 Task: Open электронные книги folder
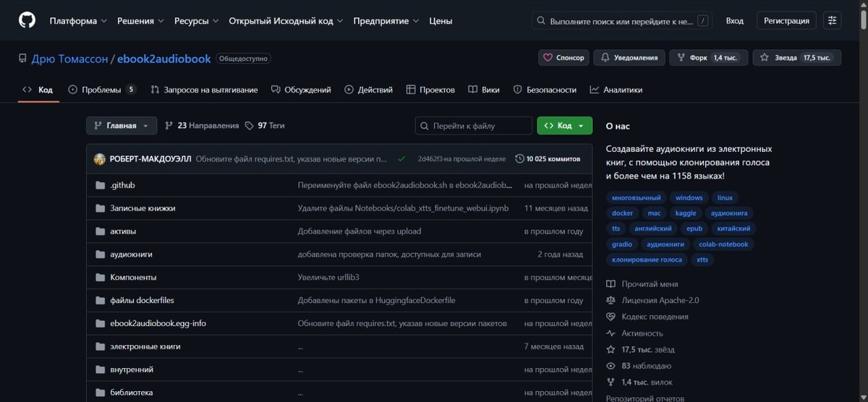(145, 347)
